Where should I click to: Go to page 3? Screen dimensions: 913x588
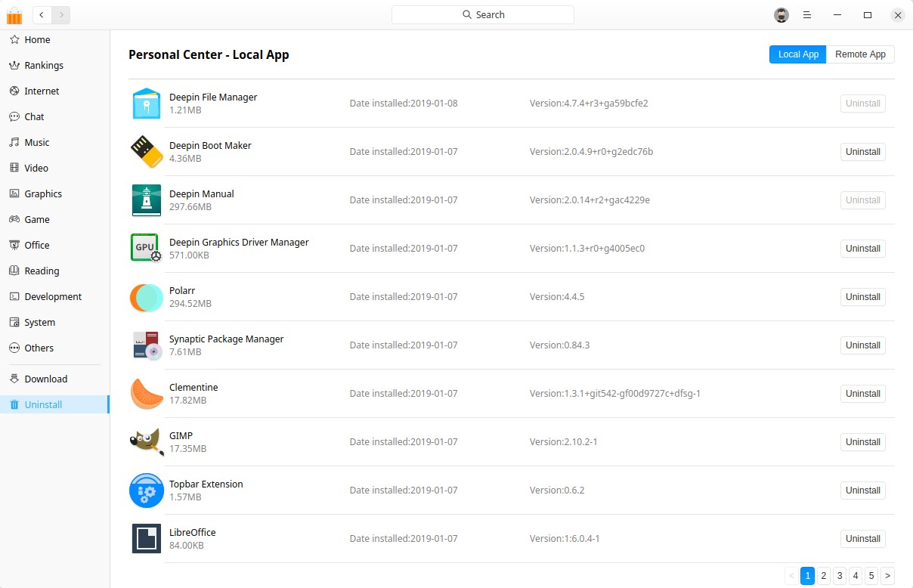(840, 576)
